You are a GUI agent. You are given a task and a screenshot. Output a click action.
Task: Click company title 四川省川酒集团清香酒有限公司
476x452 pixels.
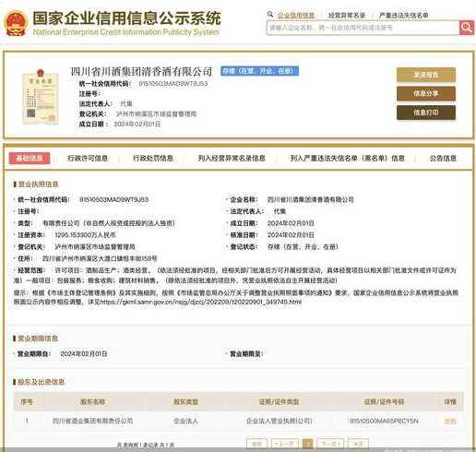pyautogui.click(x=141, y=71)
